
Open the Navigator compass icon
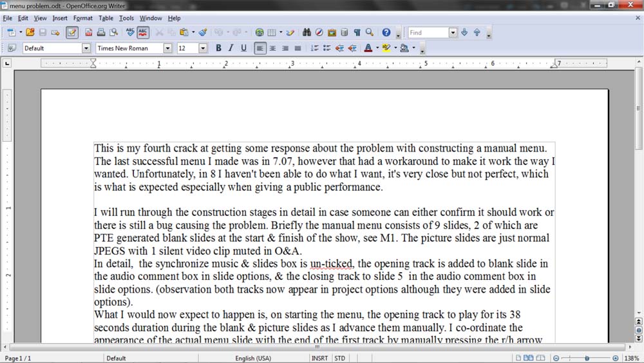tap(319, 32)
